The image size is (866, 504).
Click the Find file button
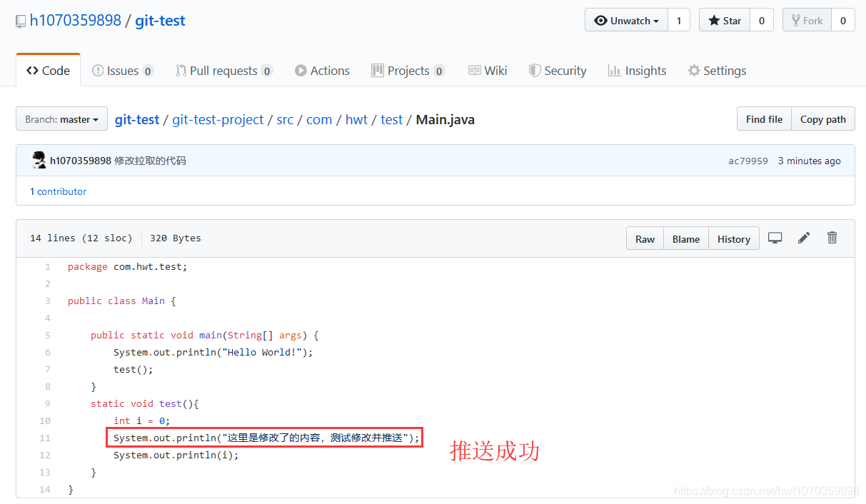(x=764, y=119)
